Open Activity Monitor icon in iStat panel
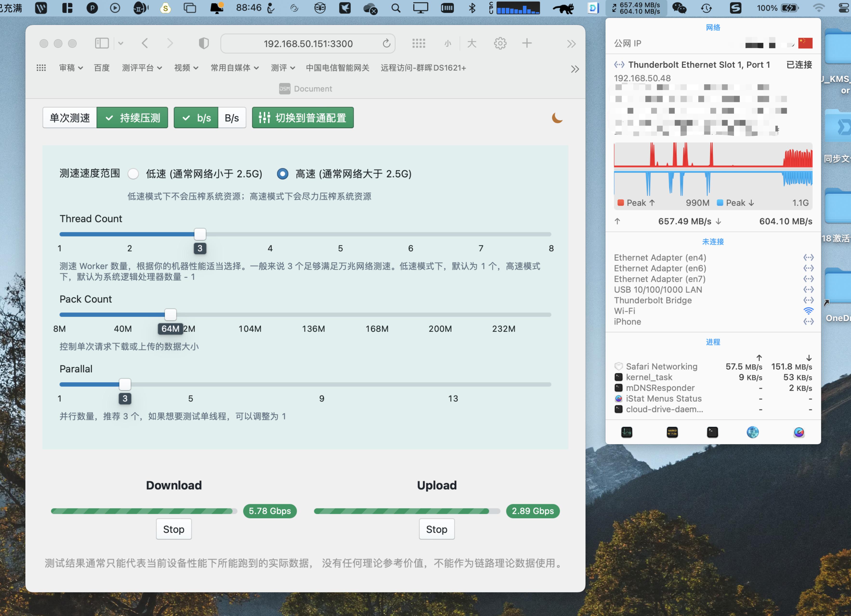Viewport: 851px width, 616px height. (x=627, y=432)
